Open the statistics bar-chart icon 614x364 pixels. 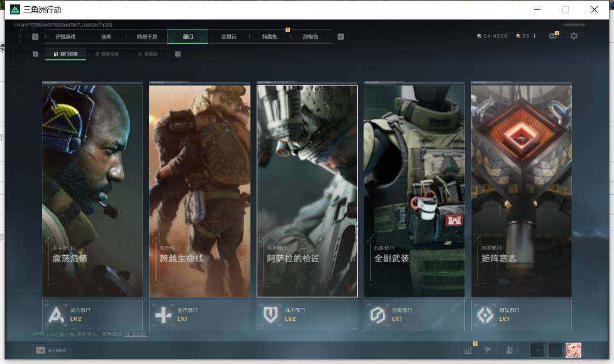[x=467, y=350]
